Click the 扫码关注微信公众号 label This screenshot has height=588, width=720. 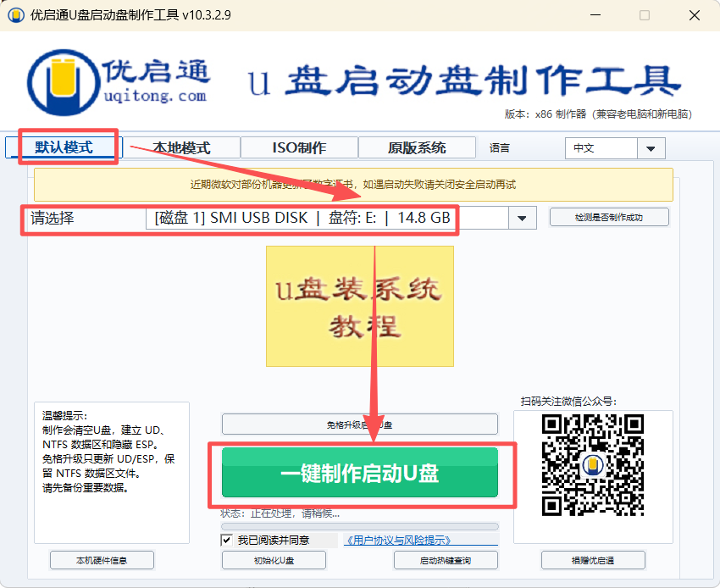[x=568, y=402]
